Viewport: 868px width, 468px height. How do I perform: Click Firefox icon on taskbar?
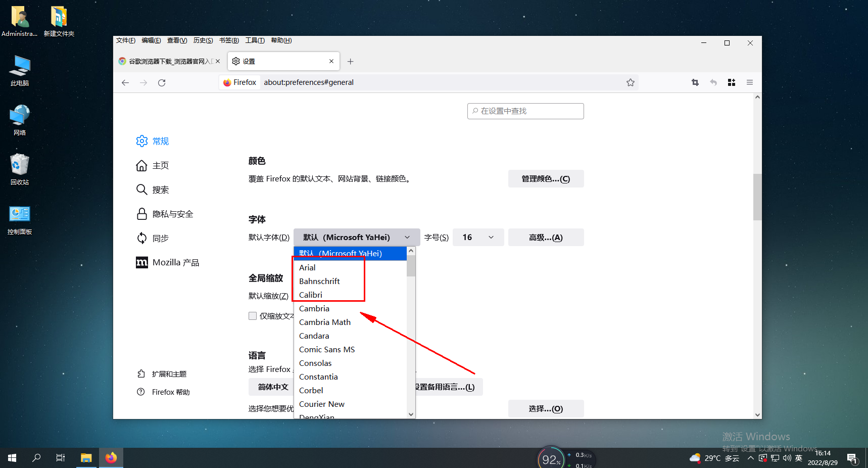[x=111, y=458]
